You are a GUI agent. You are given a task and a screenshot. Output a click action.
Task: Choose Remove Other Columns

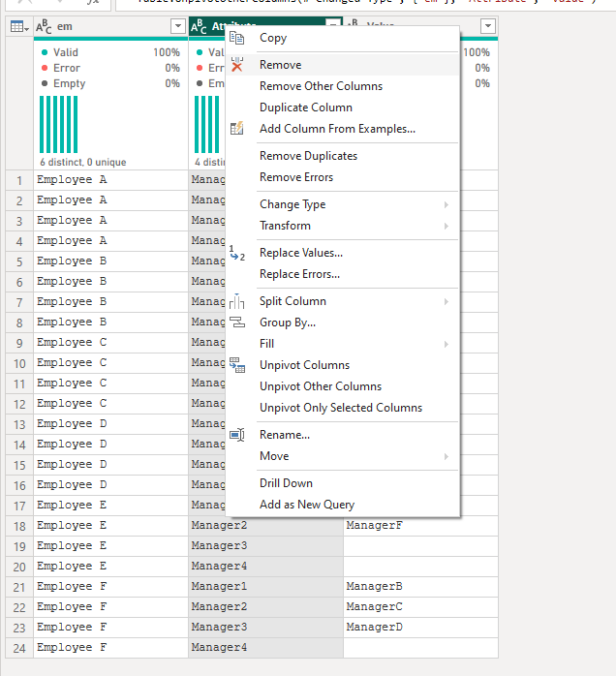point(343,86)
